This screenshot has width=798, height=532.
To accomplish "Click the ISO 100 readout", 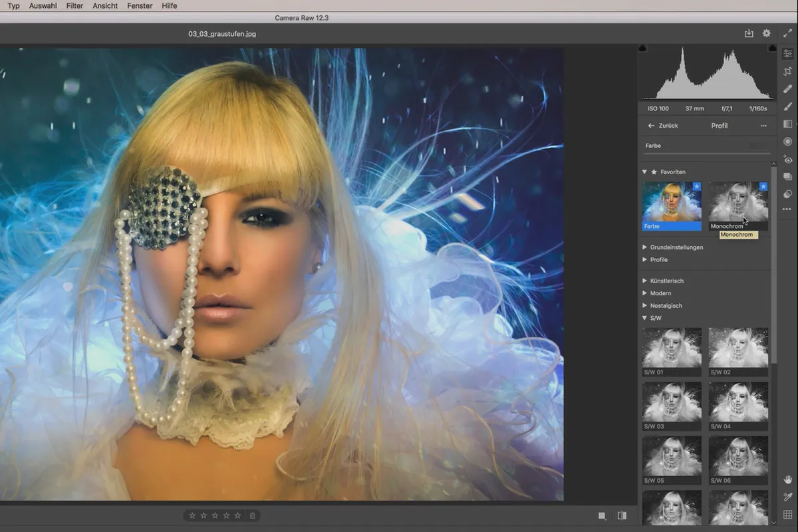I will (658, 108).
